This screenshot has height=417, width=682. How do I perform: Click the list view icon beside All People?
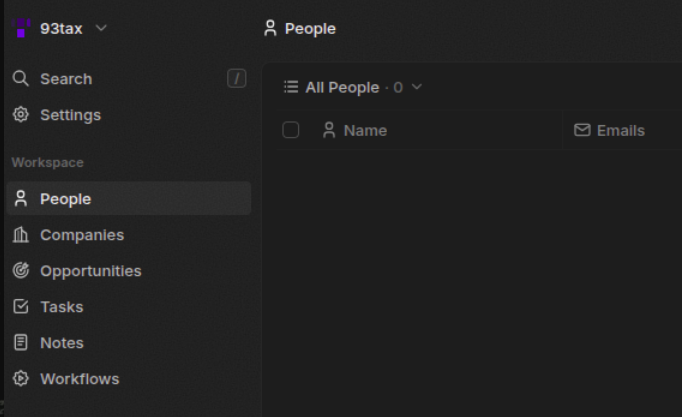pos(291,87)
